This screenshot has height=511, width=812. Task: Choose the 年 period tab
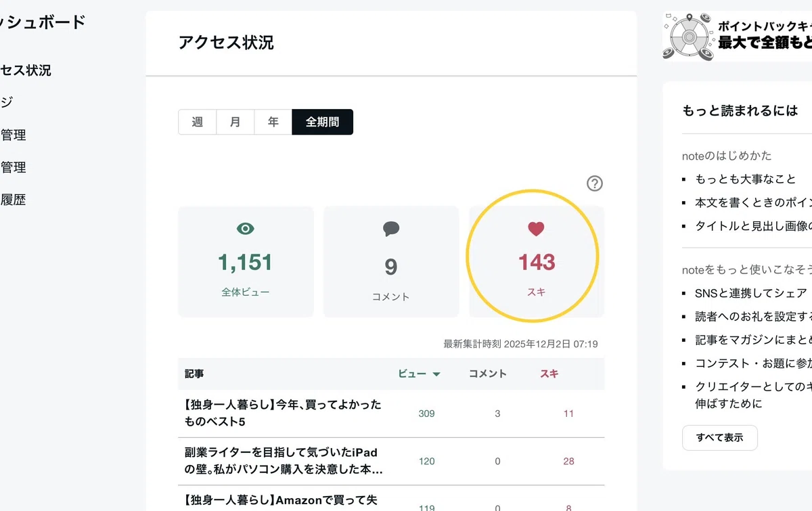pos(273,123)
